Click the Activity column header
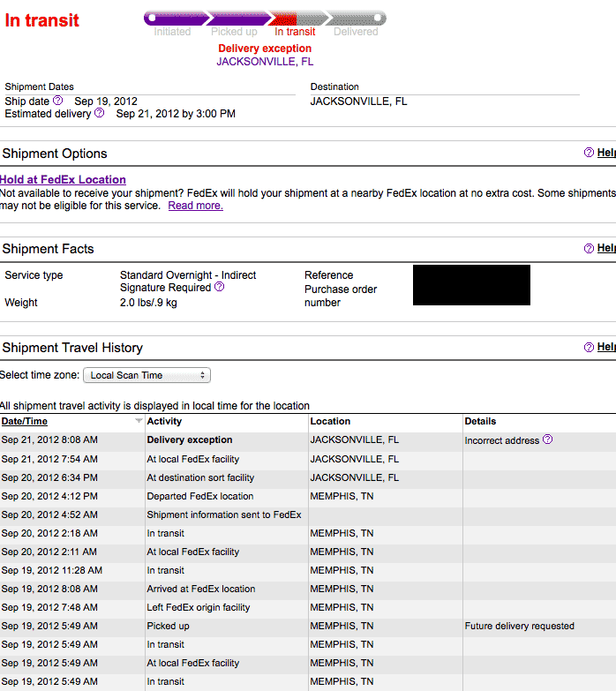Image resolution: width=616 pixels, height=691 pixels. click(x=164, y=421)
